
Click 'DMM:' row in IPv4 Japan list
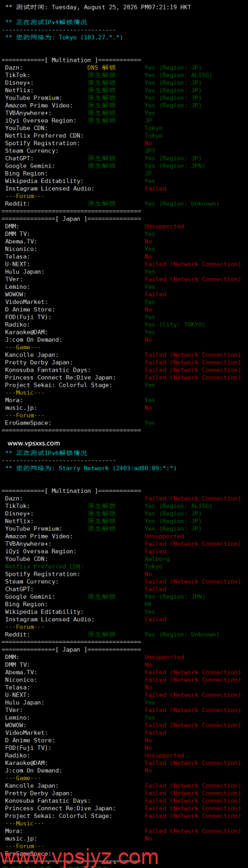[12, 226]
